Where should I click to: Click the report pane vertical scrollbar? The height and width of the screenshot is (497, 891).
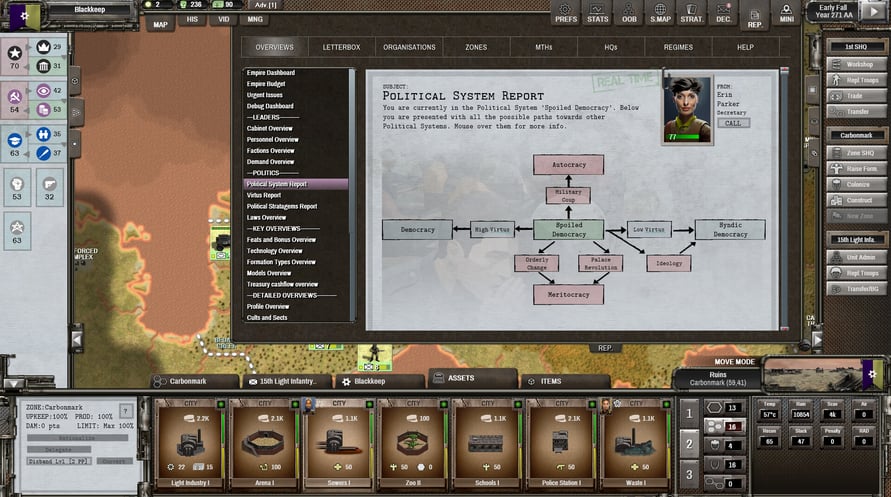(785, 199)
